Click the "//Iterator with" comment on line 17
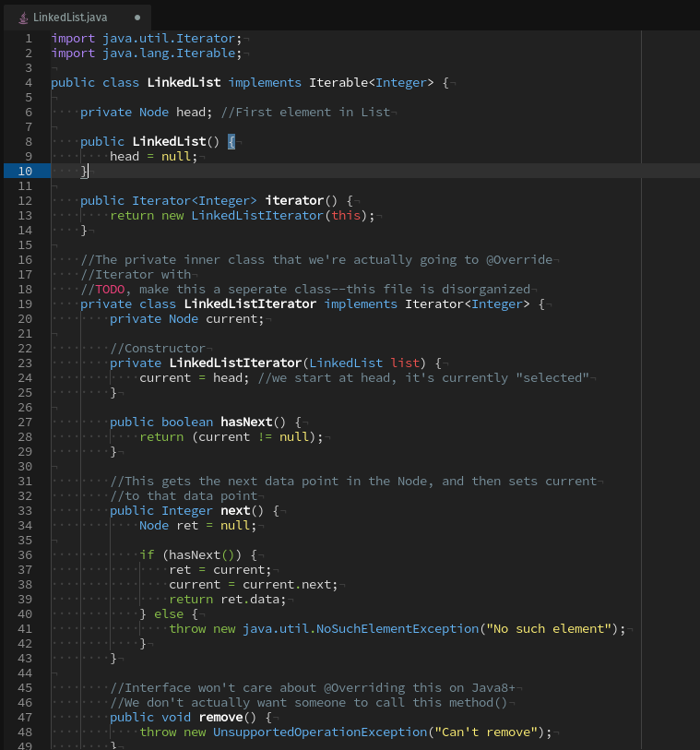The width and height of the screenshot is (700, 750). (136, 275)
